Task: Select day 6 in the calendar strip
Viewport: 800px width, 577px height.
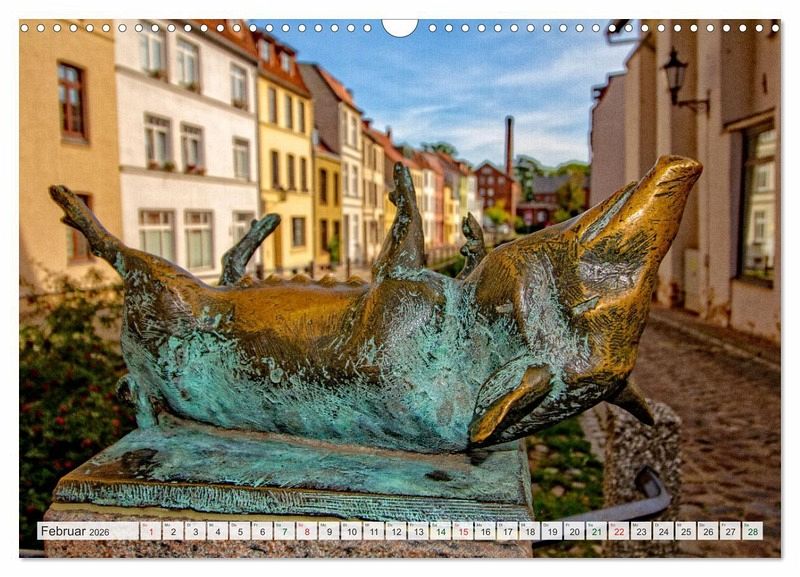Action: (262, 531)
